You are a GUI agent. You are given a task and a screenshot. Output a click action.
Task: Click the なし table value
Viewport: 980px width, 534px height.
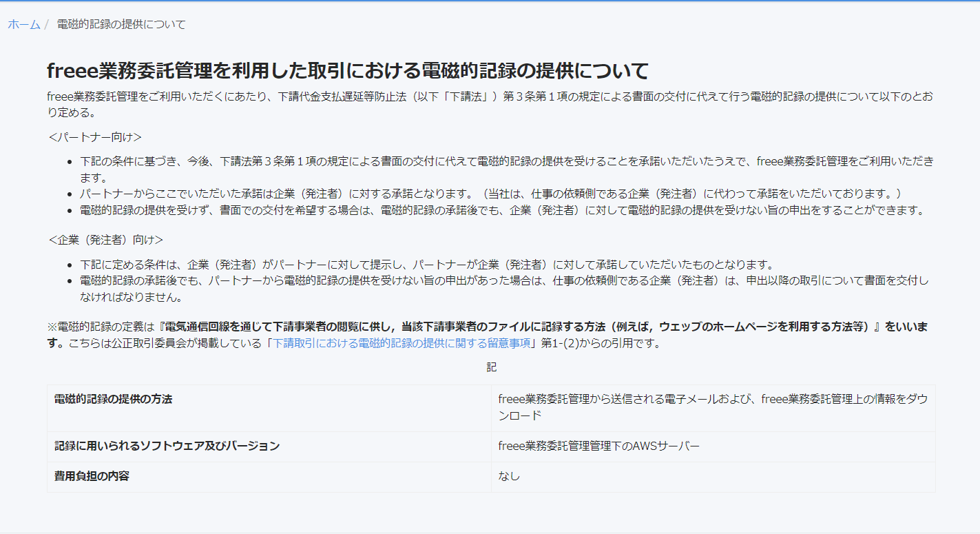coord(509,476)
